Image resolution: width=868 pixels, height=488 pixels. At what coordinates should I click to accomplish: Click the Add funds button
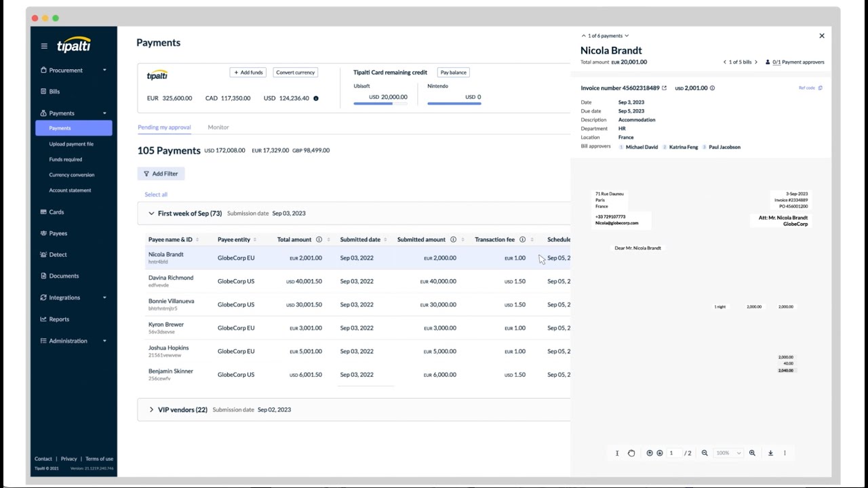pos(248,72)
